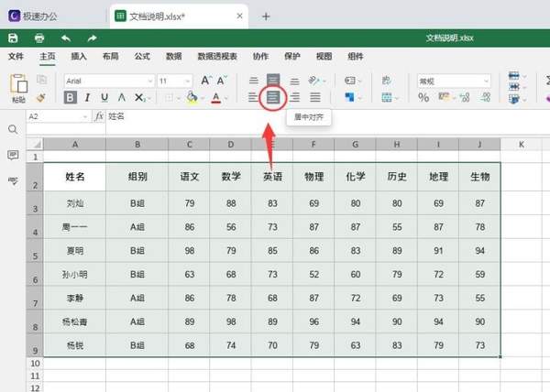
Task: Click the print icon in title bar
Action: point(39,38)
